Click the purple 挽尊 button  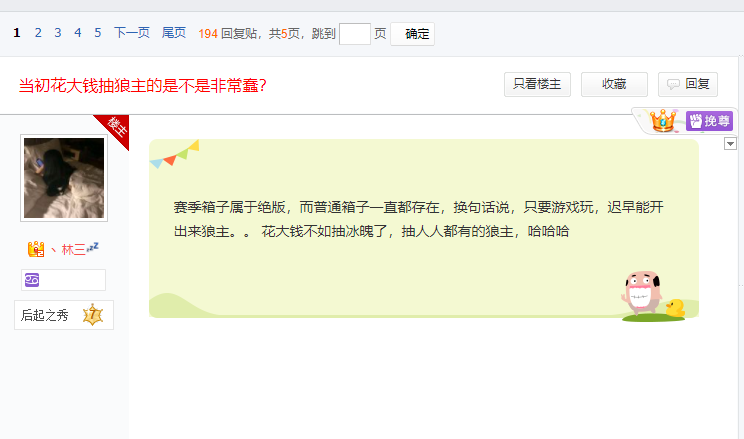tap(709, 121)
